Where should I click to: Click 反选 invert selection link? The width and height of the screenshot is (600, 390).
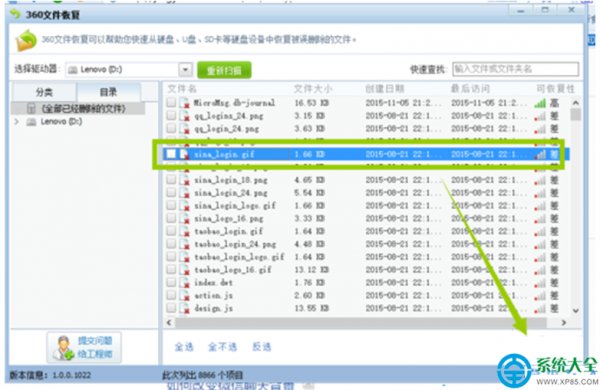[x=262, y=347]
